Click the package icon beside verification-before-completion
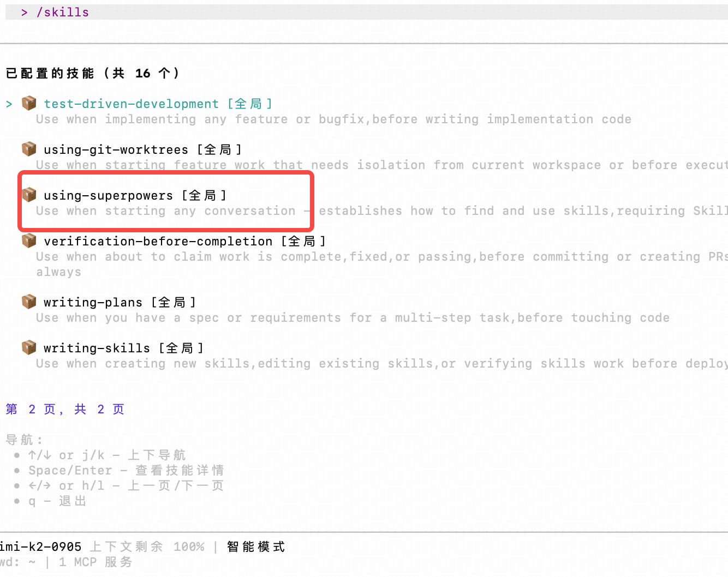 click(x=29, y=240)
